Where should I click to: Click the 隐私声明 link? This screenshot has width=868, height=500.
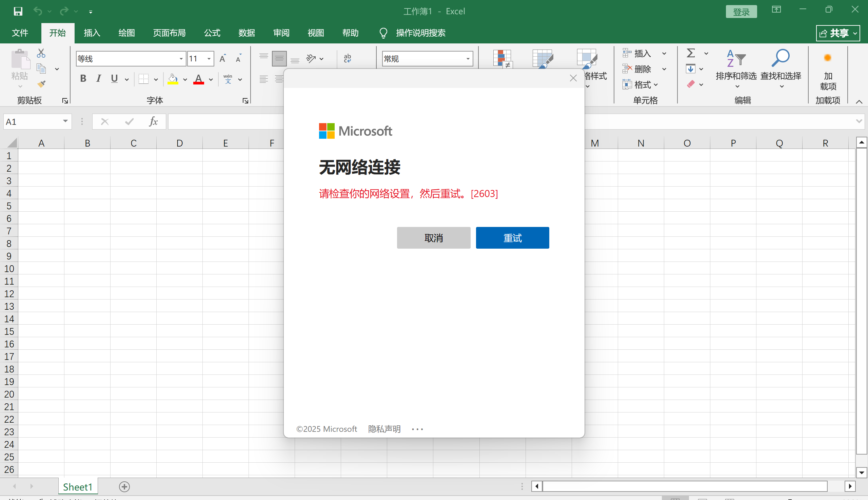tap(384, 429)
